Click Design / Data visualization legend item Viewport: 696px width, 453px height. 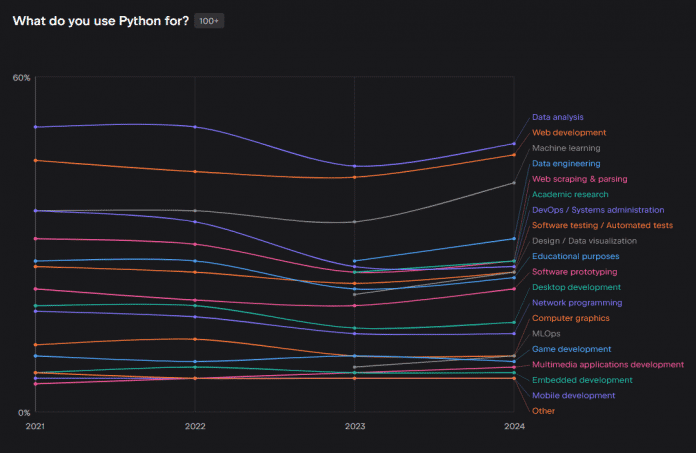tap(584, 241)
